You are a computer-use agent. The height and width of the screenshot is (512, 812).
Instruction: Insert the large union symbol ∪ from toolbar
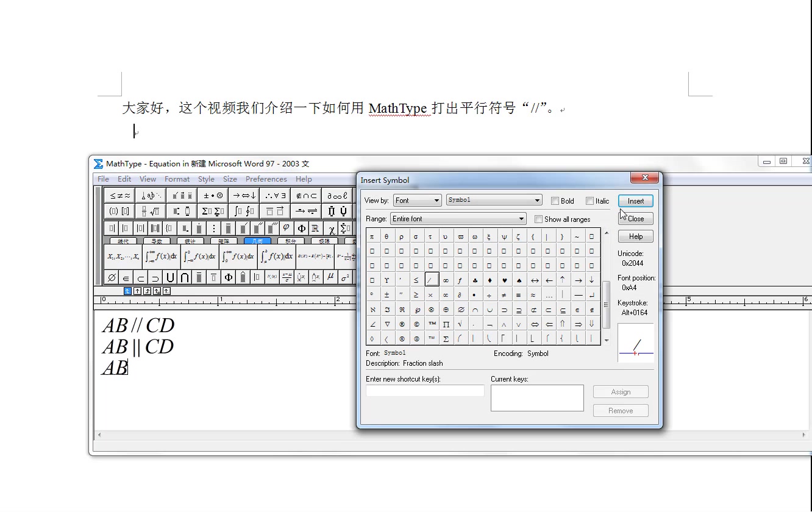[x=170, y=277]
